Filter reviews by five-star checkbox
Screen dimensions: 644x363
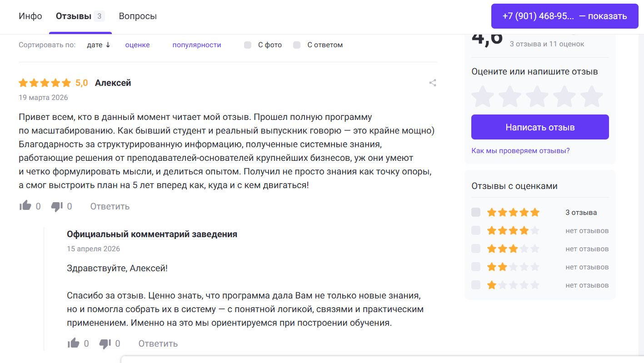(476, 212)
